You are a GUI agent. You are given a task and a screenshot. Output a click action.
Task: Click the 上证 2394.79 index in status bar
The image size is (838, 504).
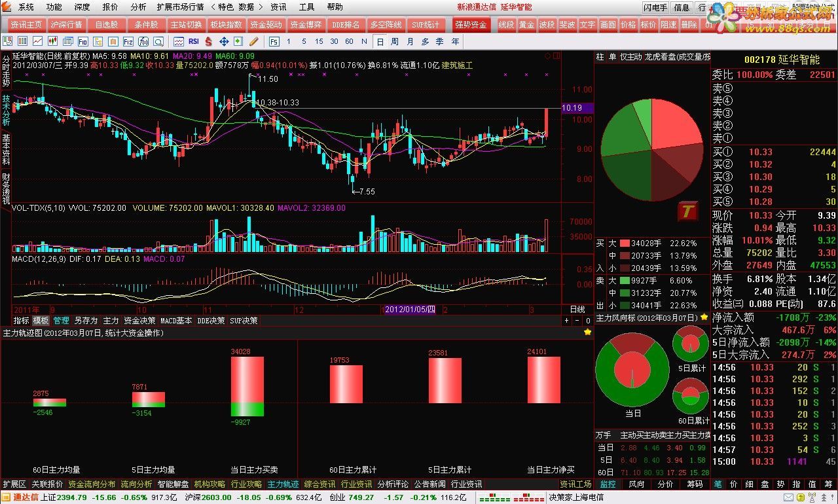(64, 497)
